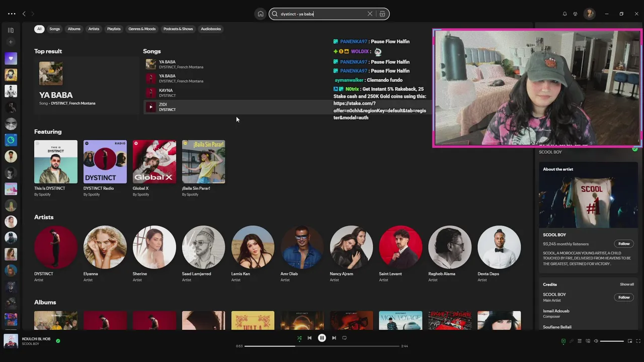
Task: Mute the volume speaker icon
Action: pyautogui.click(x=596, y=341)
